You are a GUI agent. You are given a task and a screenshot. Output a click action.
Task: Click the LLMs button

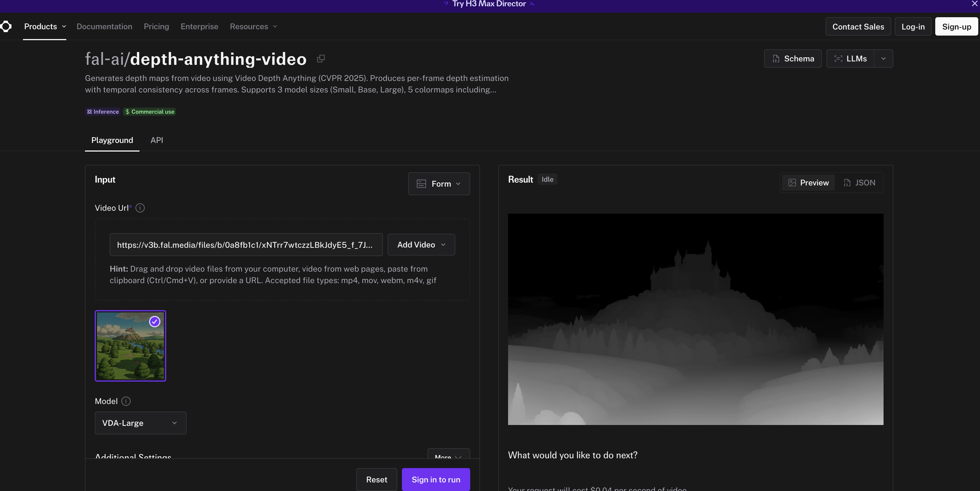(x=851, y=59)
